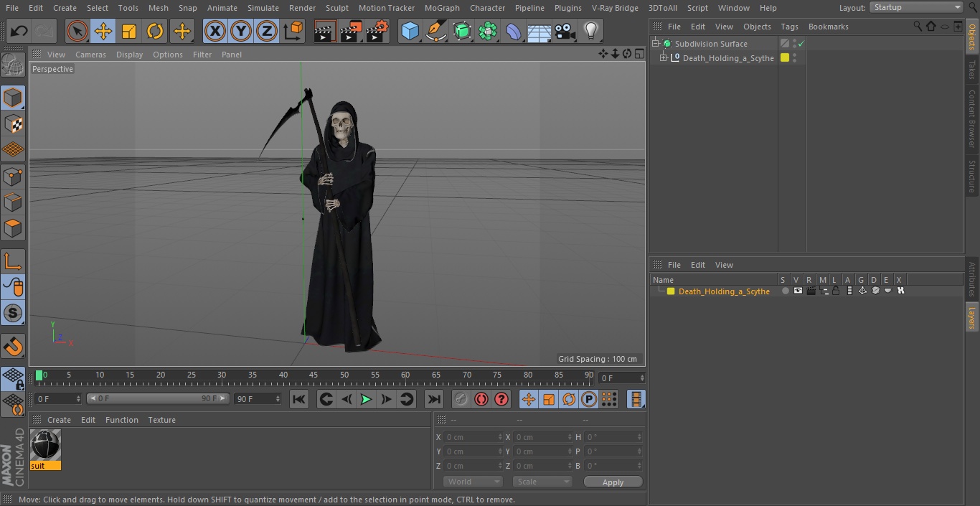Open the MoGraph menu
The width and height of the screenshot is (980, 506).
(x=441, y=8)
